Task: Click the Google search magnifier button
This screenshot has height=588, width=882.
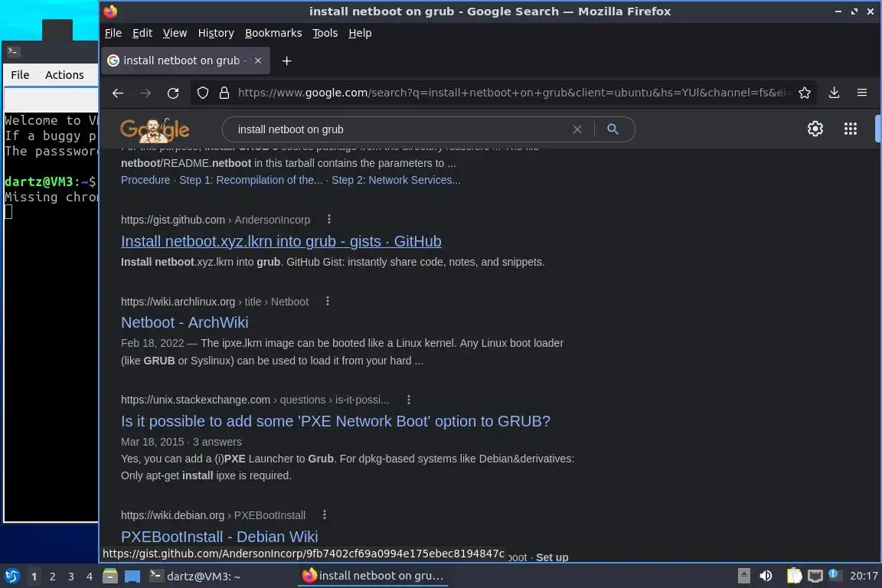Action: click(612, 129)
